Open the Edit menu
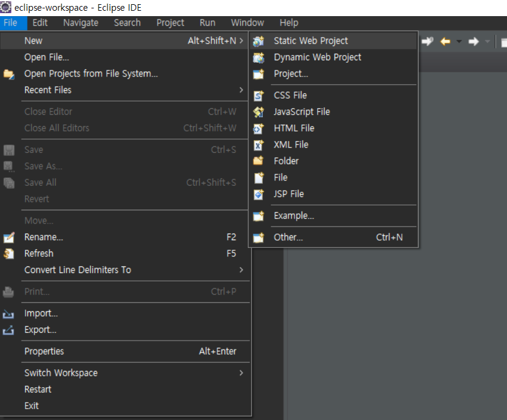 pos(40,23)
